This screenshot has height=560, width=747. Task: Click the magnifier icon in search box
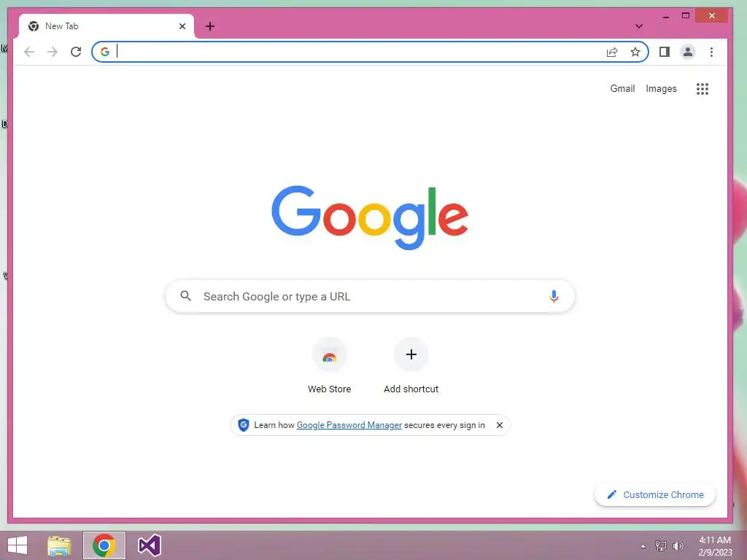pos(186,296)
